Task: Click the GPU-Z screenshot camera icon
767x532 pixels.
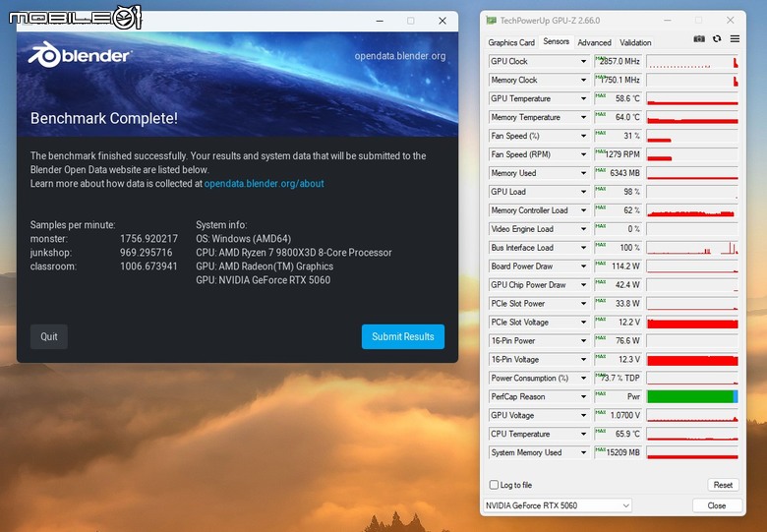Action: coord(699,39)
